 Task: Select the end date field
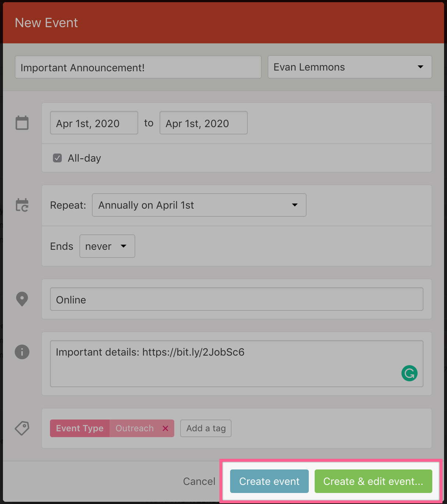(x=203, y=123)
